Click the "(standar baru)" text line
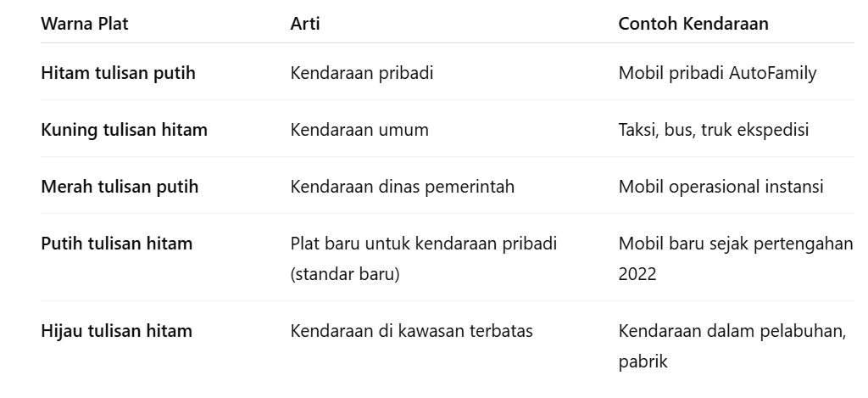Screen dimensions: 868x398 pos(346,276)
